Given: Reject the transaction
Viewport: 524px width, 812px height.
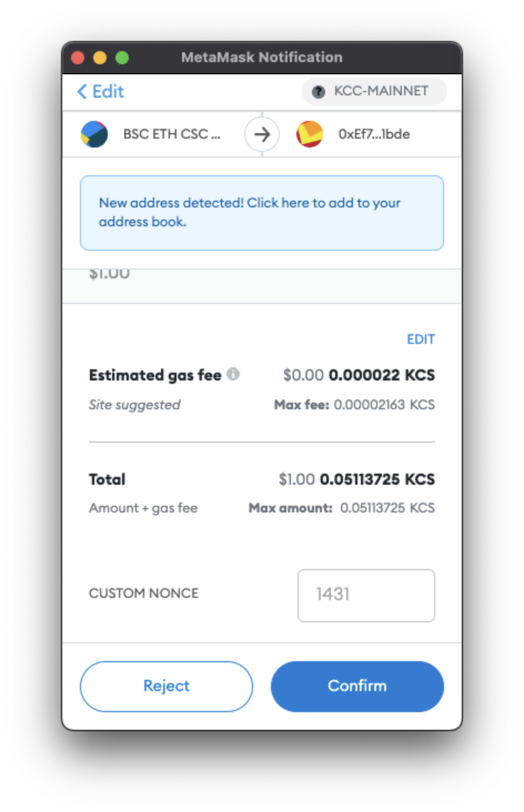Looking at the screenshot, I should point(167,686).
